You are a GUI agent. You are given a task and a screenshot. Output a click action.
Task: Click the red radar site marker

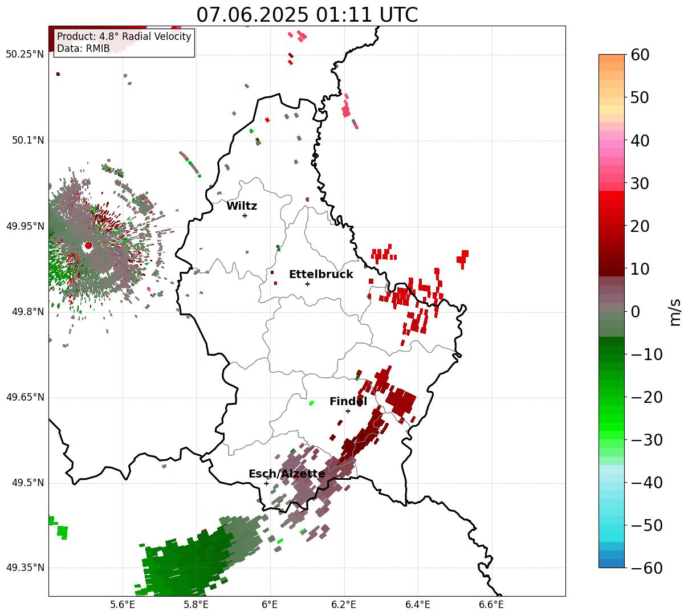(88, 246)
